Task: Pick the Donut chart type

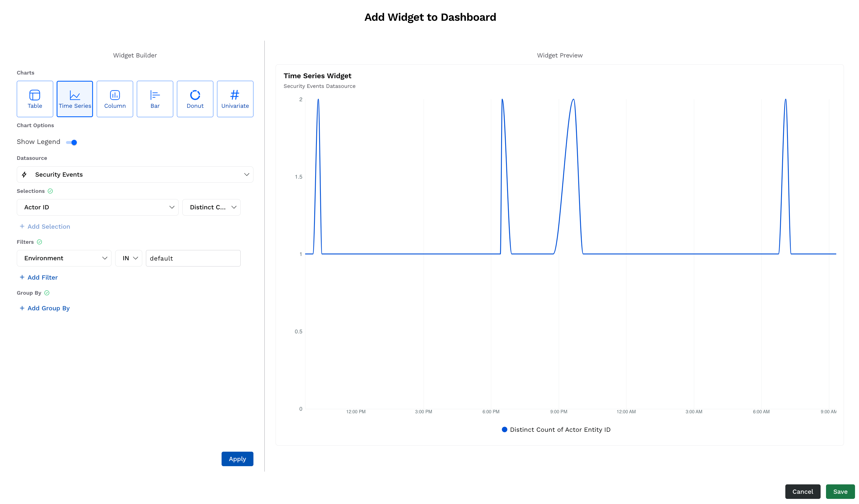Action: pos(195,99)
